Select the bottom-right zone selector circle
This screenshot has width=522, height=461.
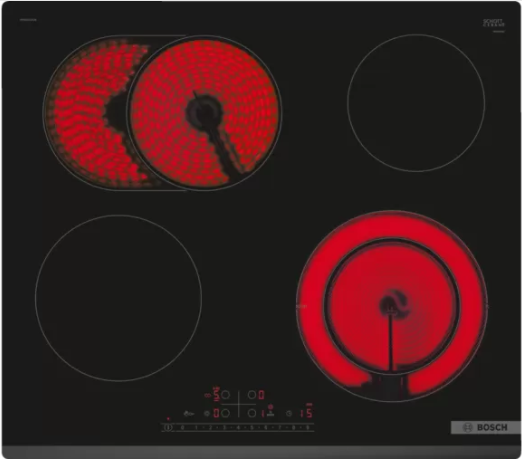tap(252, 413)
